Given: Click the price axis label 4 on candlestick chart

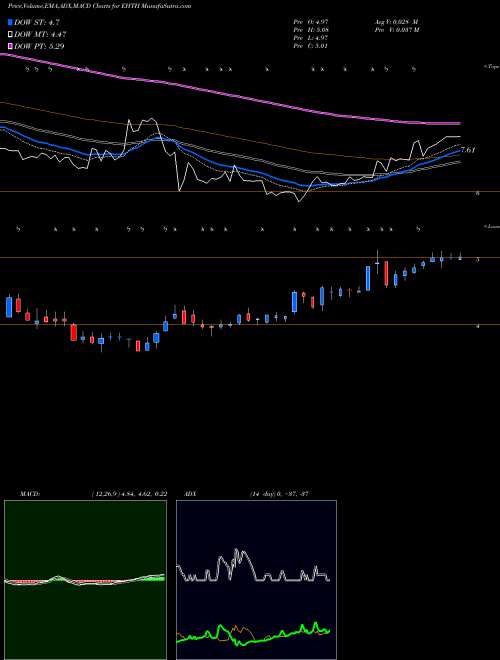Looking at the screenshot, I should (x=477, y=326).
